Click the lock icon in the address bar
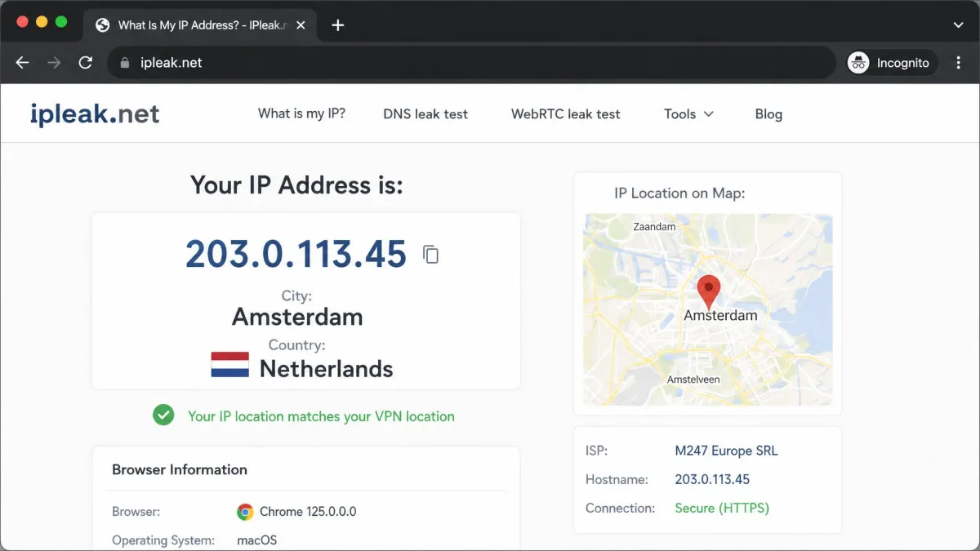Viewport: 980px width, 551px height. (124, 63)
